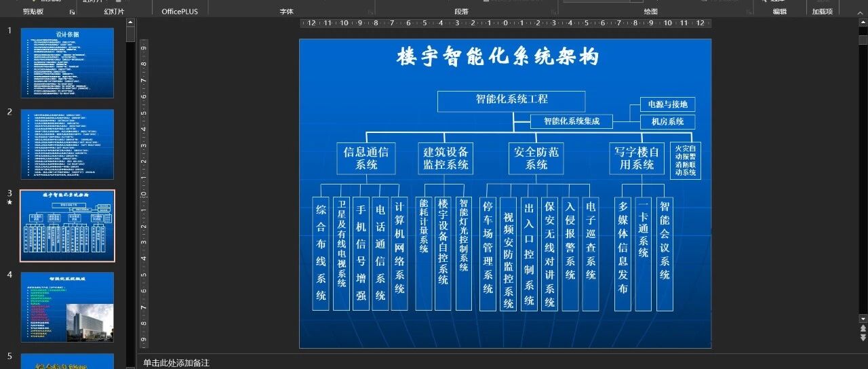The height and width of the screenshot is (369, 868).
Task: Click the OfficePLUS ribbon group label
Action: pyautogui.click(x=180, y=12)
